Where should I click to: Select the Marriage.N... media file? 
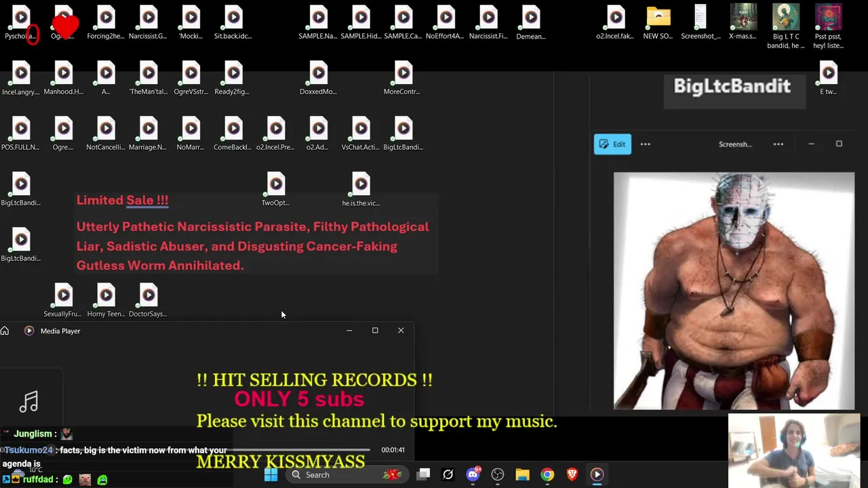tap(148, 134)
